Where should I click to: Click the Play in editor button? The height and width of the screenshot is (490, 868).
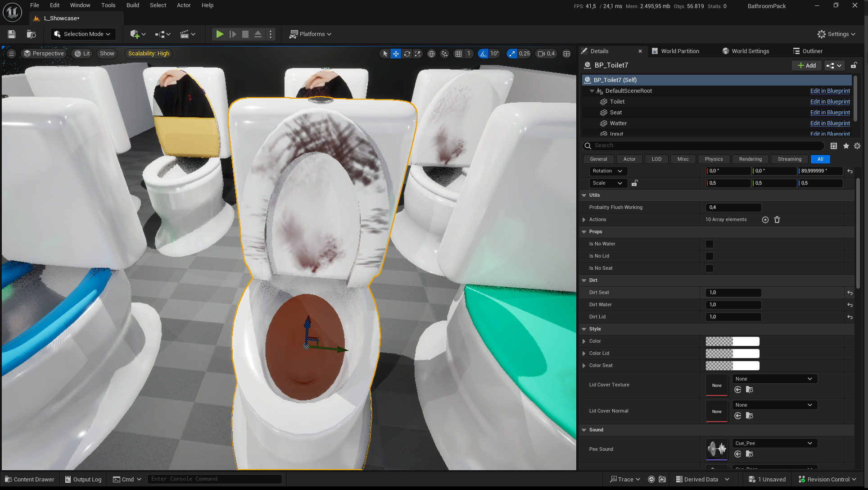pos(220,34)
